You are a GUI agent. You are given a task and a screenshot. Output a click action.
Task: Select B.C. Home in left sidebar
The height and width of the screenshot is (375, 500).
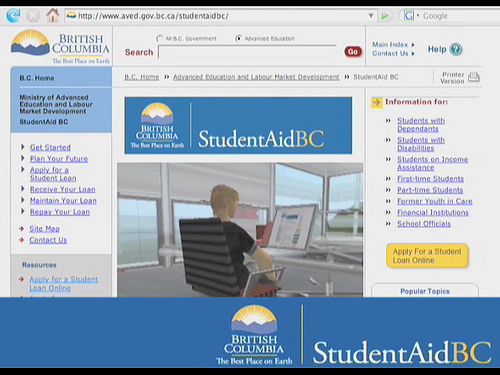(x=37, y=78)
